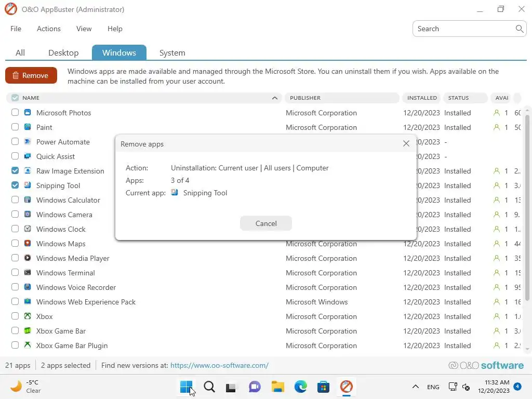Click the Power Automate app icon
The image size is (532, 399).
(x=28, y=141)
